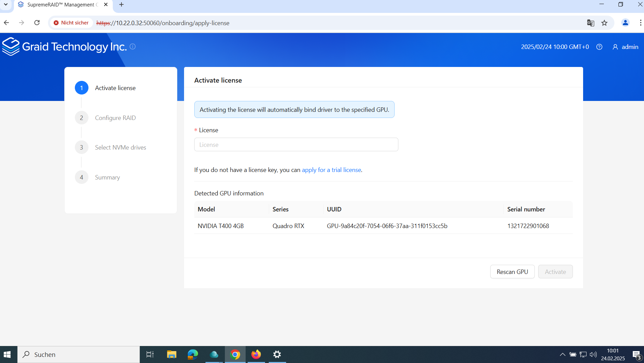Click the info icon beside Graid Technology Inc.
The height and width of the screenshot is (363, 644).
pos(133,46)
